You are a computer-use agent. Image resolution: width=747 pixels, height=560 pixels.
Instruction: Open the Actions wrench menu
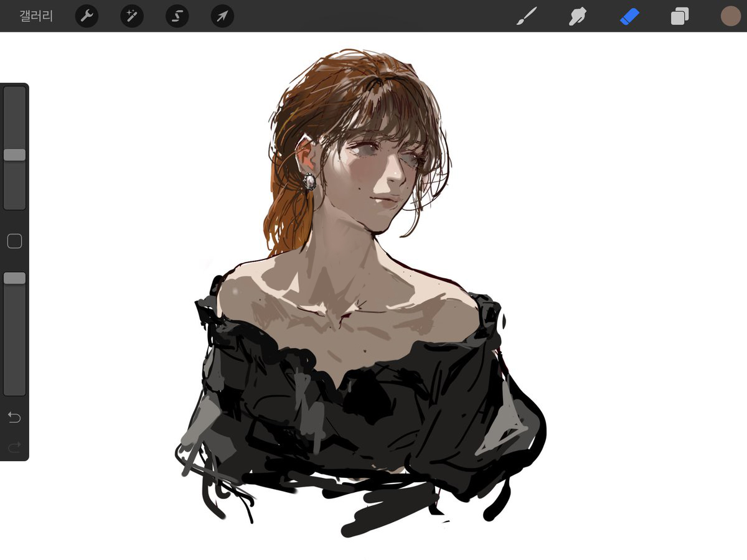(x=87, y=16)
